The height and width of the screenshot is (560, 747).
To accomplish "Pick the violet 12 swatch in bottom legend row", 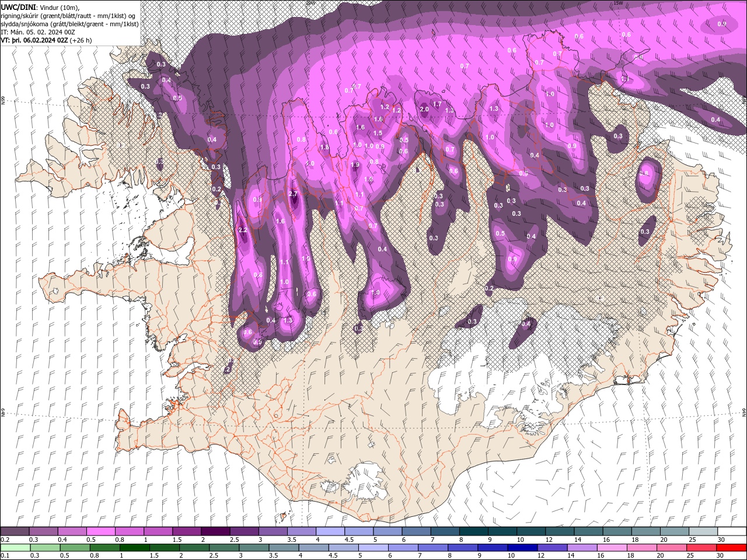I will (551, 548).
